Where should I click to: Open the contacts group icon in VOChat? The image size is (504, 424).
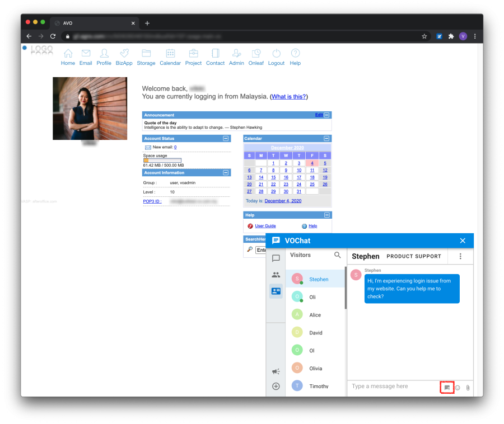tap(276, 275)
